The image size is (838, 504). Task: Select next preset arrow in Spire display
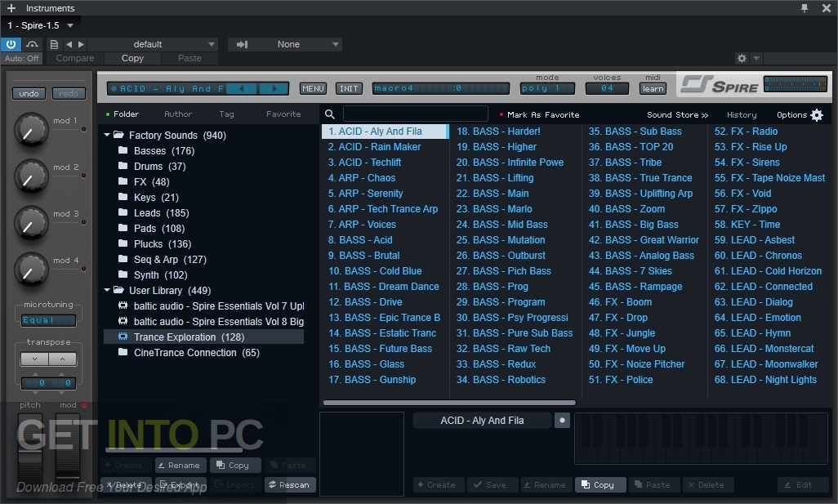tap(274, 89)
